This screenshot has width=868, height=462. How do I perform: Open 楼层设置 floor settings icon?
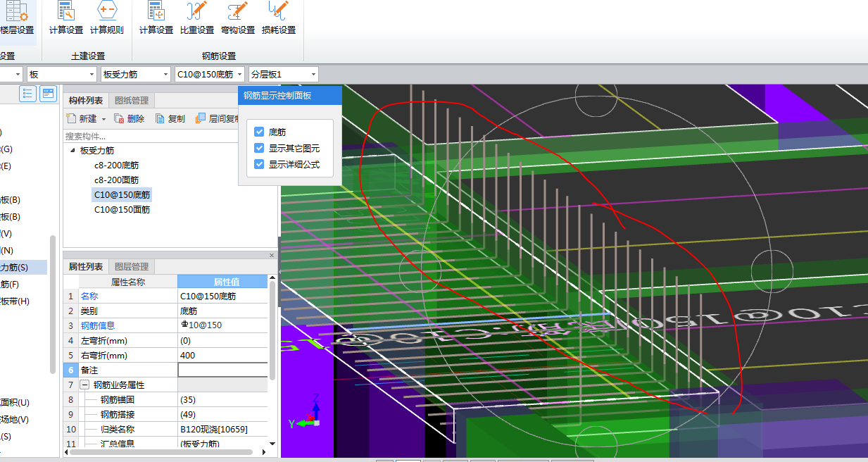[17, 18]
